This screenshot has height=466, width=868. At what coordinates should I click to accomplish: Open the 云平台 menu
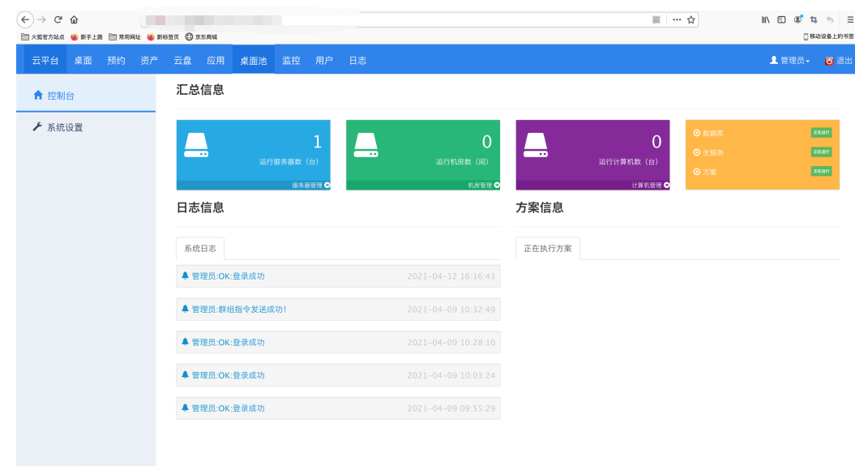click(45, 60)
